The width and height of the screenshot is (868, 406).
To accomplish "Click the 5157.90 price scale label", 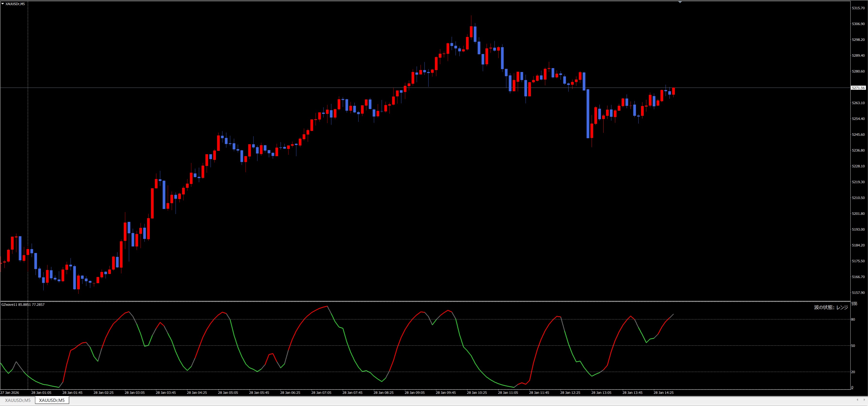I will coord(858,293).
